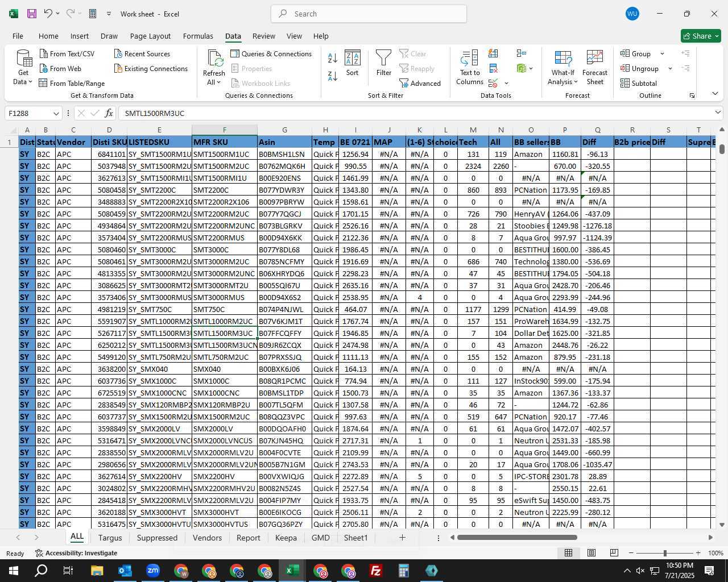The image size is (728, 582).
Task: Open the Data Validation dropdown arrow
Action: (x=506, y=84)
